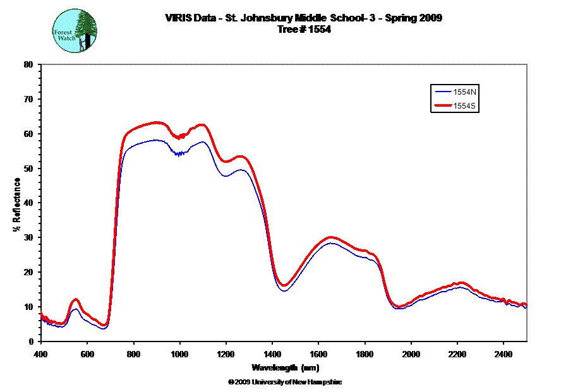Click the steep rising edge of the red curve
Screen dimensions: 573x392
116,221
